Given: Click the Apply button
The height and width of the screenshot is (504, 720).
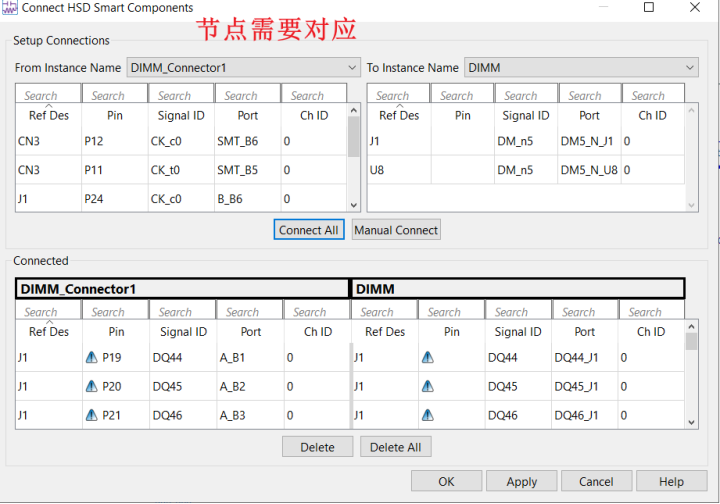Looking at the screenshot, I should click(522, 481).
